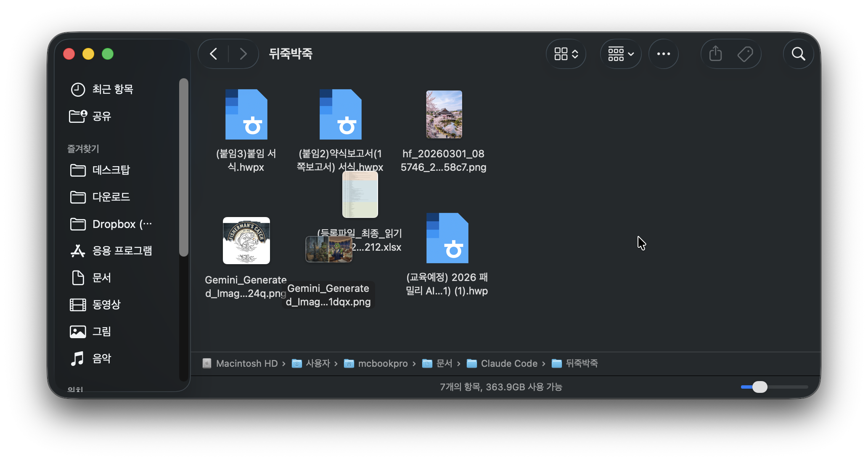Go back with the left chevron button
Image resolution: width=868 pixels, height=461 pixels.
[214, 54]
